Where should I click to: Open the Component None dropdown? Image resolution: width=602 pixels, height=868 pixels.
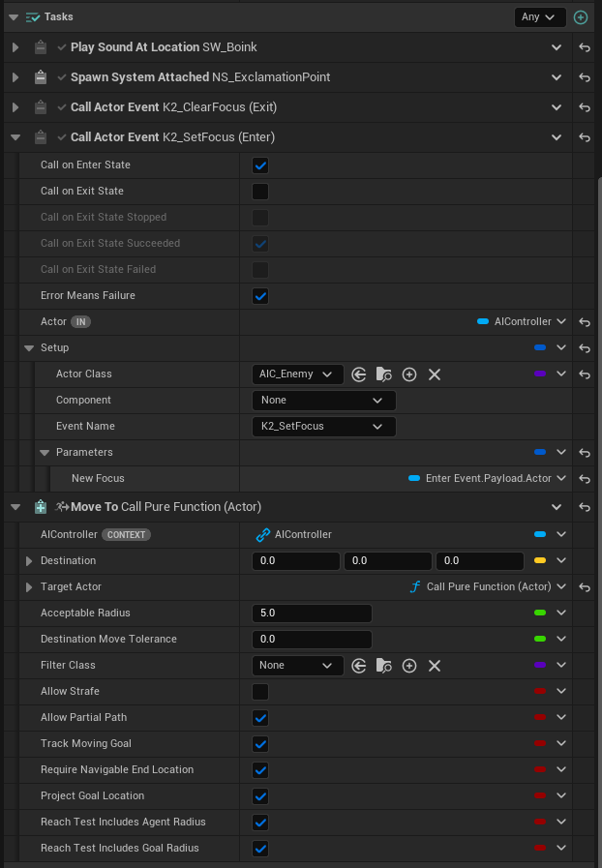[324, 401]
